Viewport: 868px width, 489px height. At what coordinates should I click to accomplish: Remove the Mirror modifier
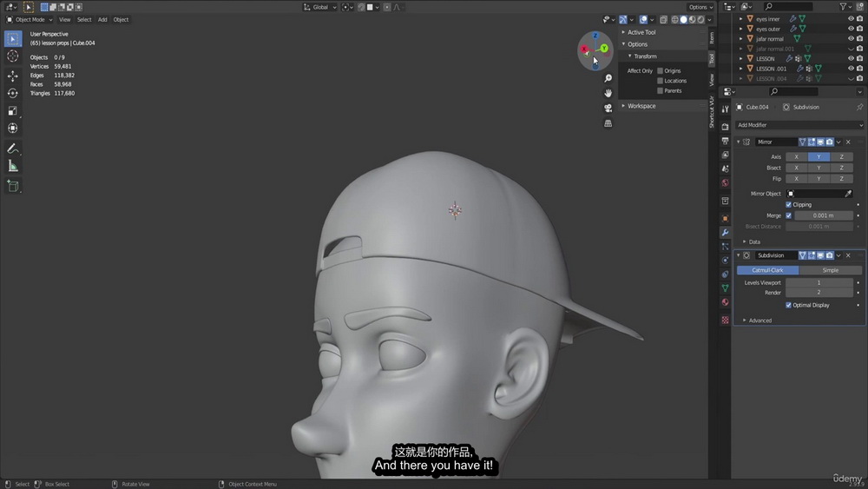[848, 142]
